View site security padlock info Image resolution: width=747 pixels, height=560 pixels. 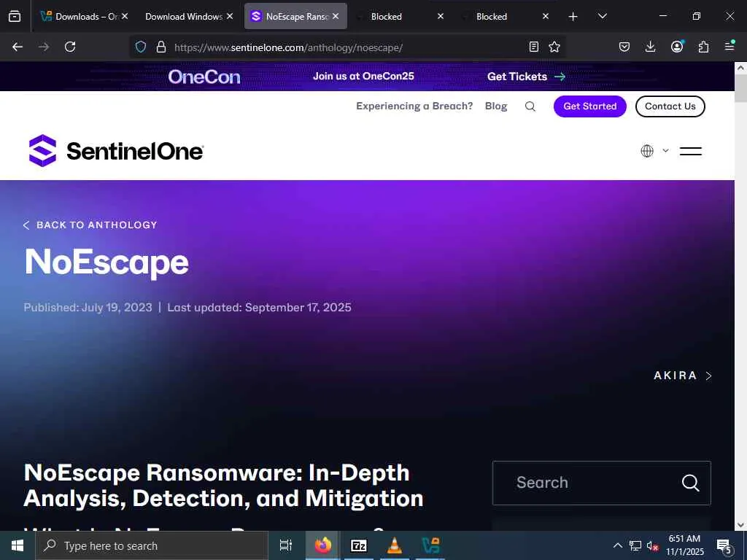click(161, 47)
